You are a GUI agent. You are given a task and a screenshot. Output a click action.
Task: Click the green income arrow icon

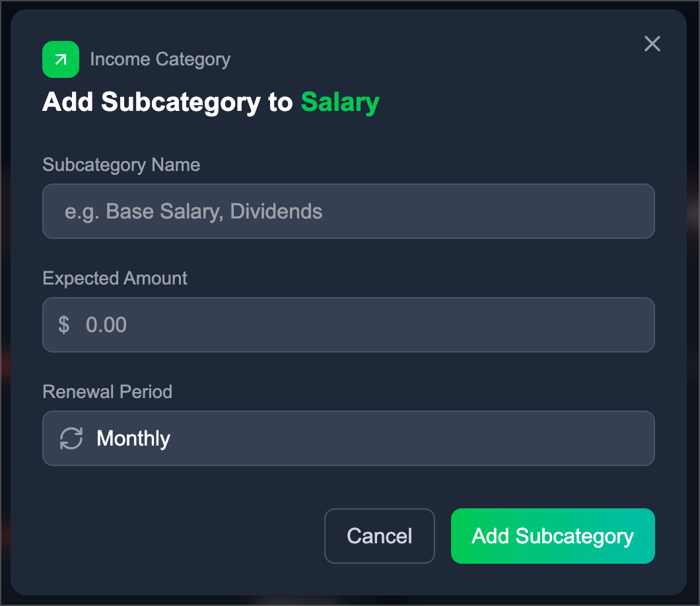point(61,59)
